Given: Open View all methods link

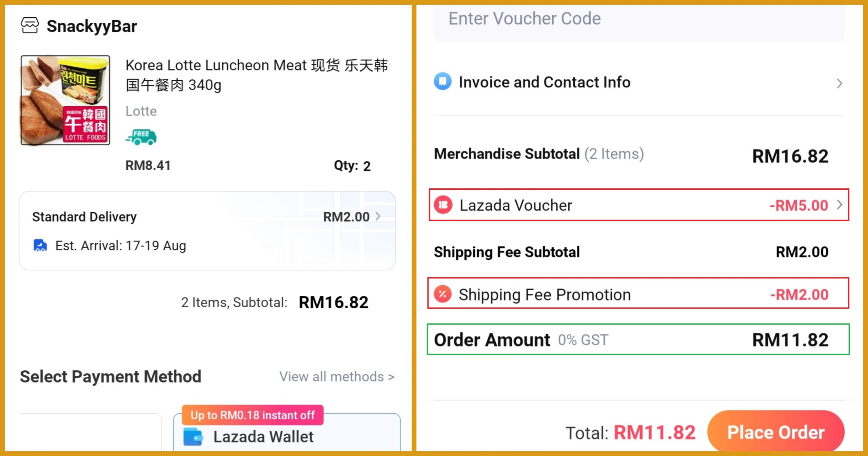Looking at the screenshot, I should 337,377.
